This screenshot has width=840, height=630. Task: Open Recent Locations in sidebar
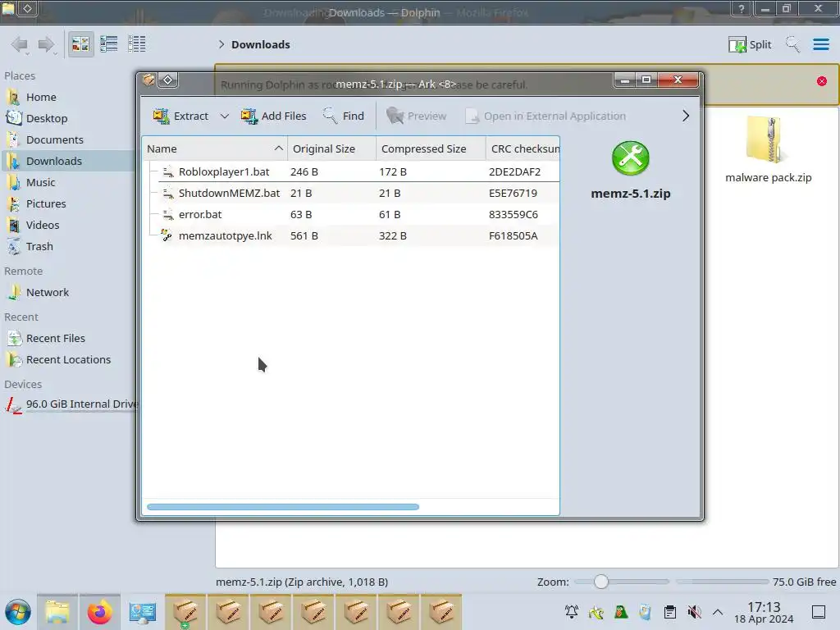point(67,360)
